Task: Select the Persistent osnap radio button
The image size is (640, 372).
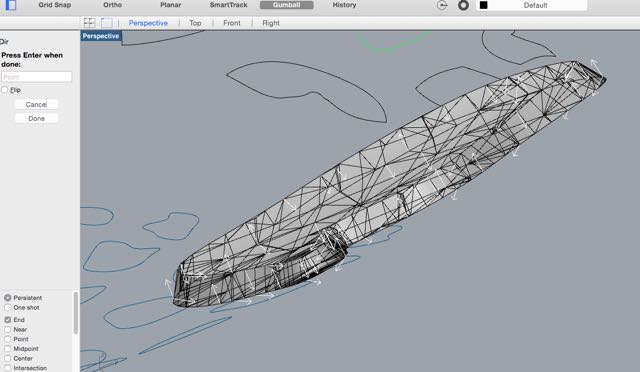Action: (8, 298)
